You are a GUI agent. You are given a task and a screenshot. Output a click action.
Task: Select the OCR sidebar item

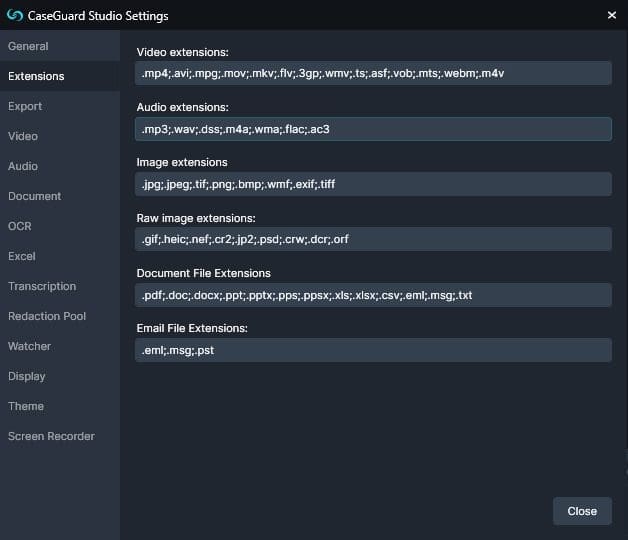[60, 226]
